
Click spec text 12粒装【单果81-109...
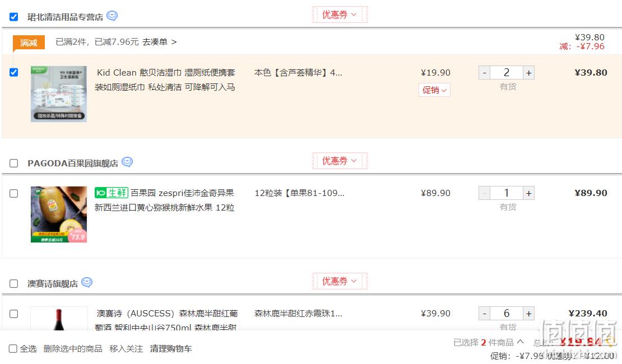[299, 193]
